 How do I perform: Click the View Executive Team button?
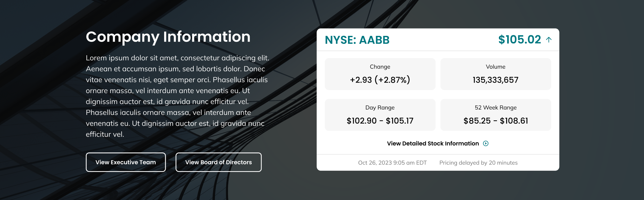[126, 162]
